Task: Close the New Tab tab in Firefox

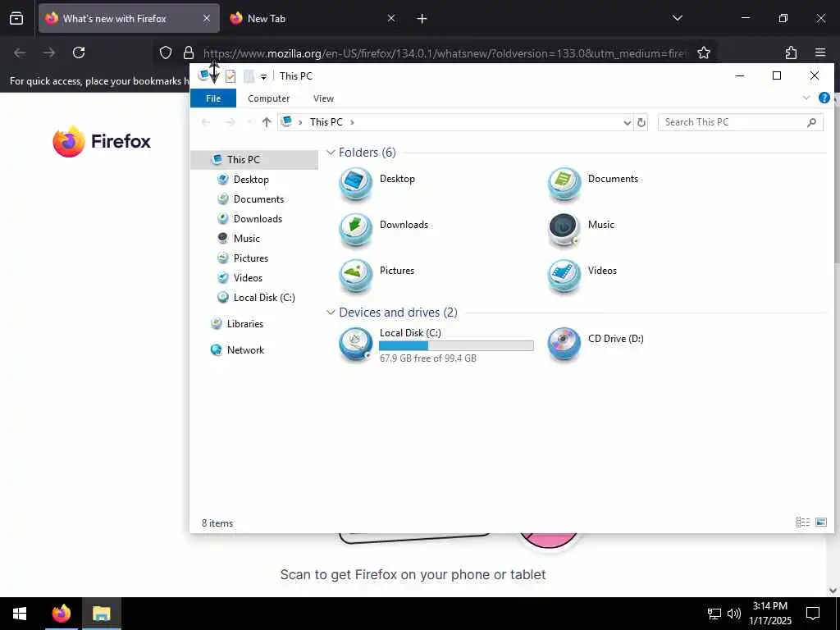Action: pos(391,19)
